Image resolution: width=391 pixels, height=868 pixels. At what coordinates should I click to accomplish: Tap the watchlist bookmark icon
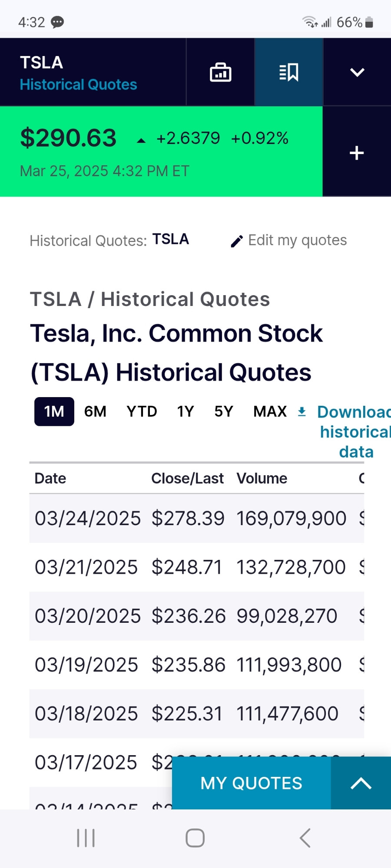289,72
